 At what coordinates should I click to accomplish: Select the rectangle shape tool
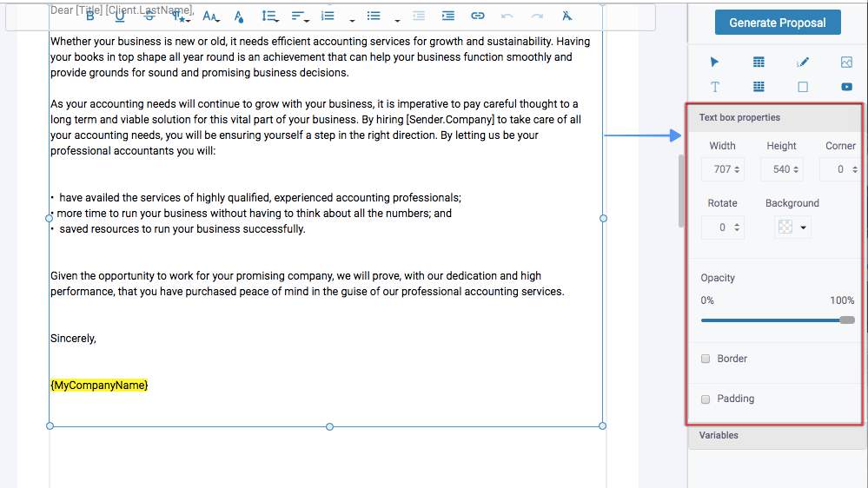coord(803,87)
